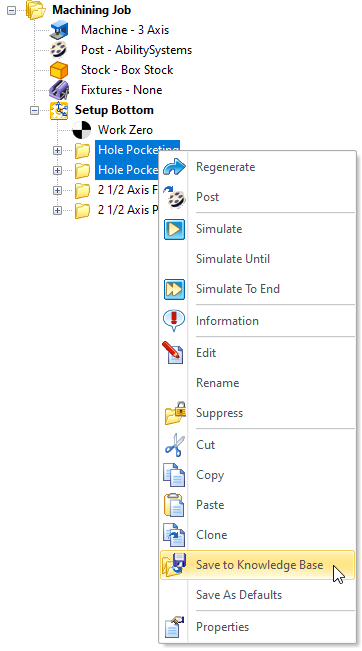Select Stock - Box Stock tree row

coord(127,70)
